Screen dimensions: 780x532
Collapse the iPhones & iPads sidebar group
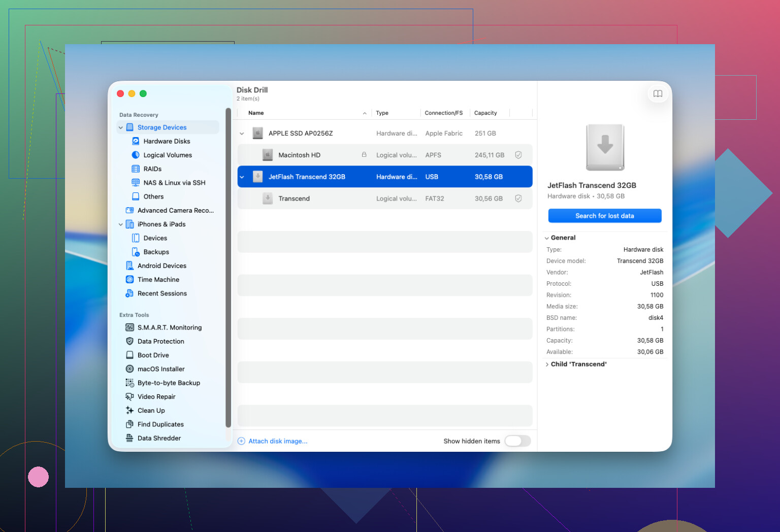point(121,224)
